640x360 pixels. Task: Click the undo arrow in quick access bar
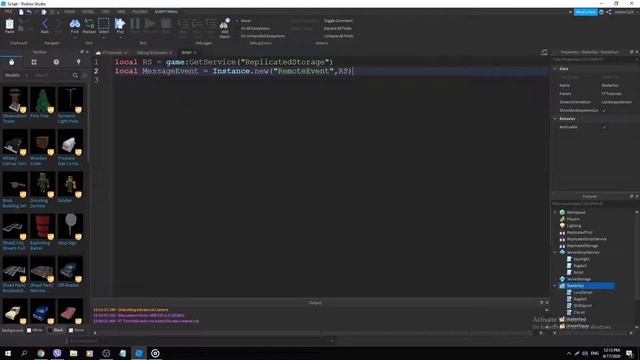(29, 12)
